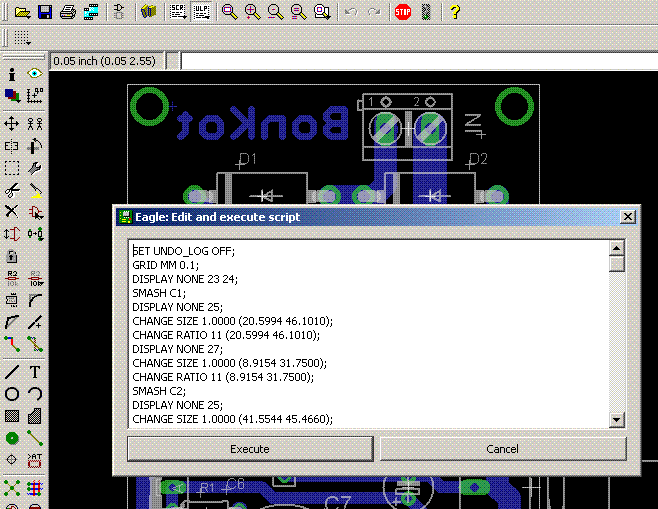This screenshot has width=658, height=509.
Task: Select the Add part tool
Action: pos(35,212)
